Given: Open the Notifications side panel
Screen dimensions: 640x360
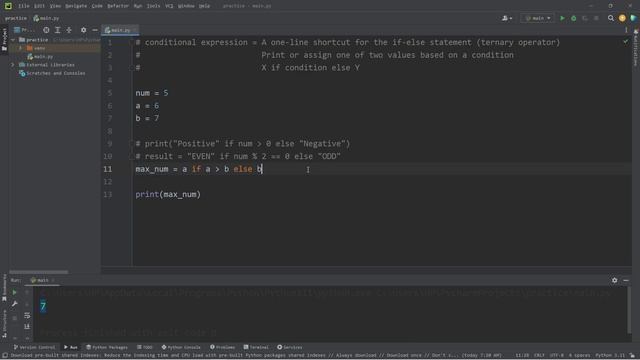Looking at the screenshot, I should point(636,47).
